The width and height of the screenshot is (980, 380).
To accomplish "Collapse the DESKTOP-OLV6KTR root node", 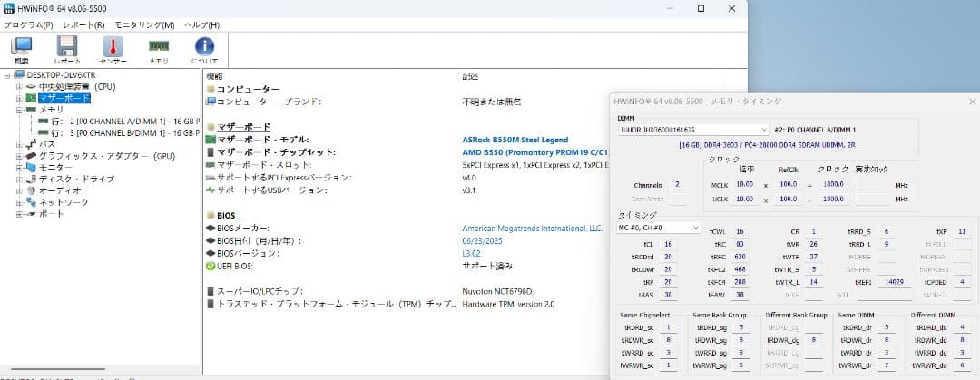I will coord(7,75).
